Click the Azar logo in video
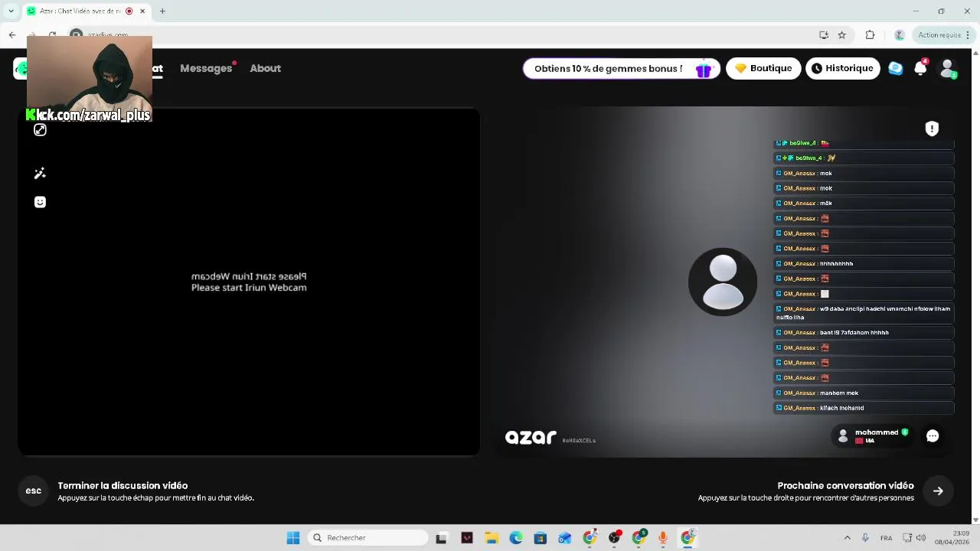 tap(531, 437)
